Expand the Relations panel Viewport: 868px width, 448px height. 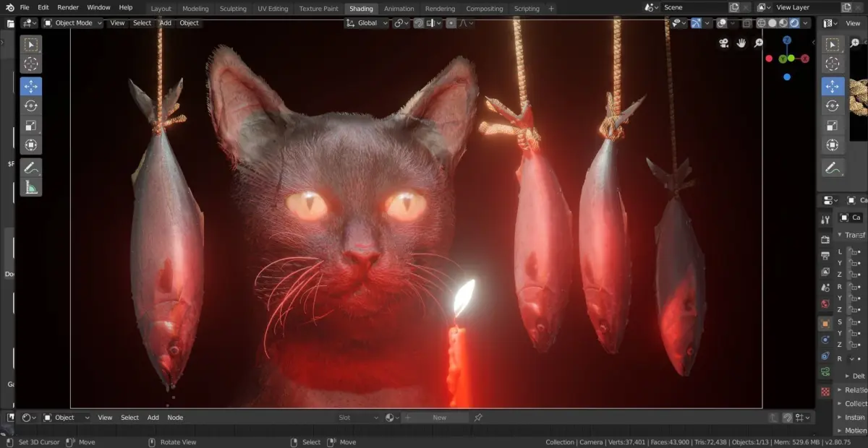852,390
